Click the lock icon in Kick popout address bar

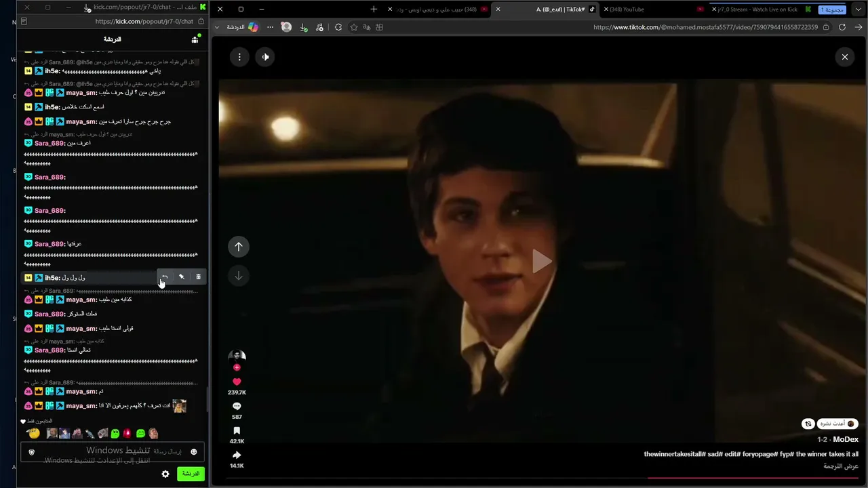[x=201, y=22]
